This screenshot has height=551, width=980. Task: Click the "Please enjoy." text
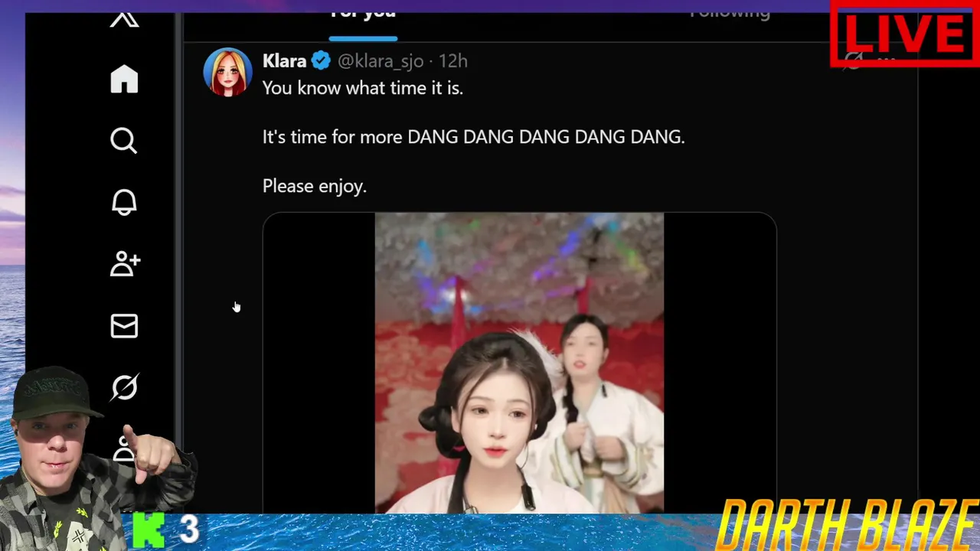[315, 186]
